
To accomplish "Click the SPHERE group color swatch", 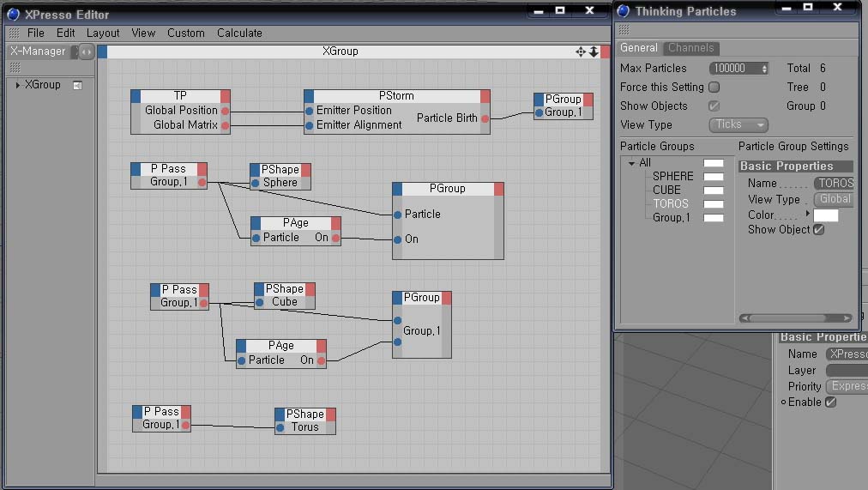I will [714, 177].
